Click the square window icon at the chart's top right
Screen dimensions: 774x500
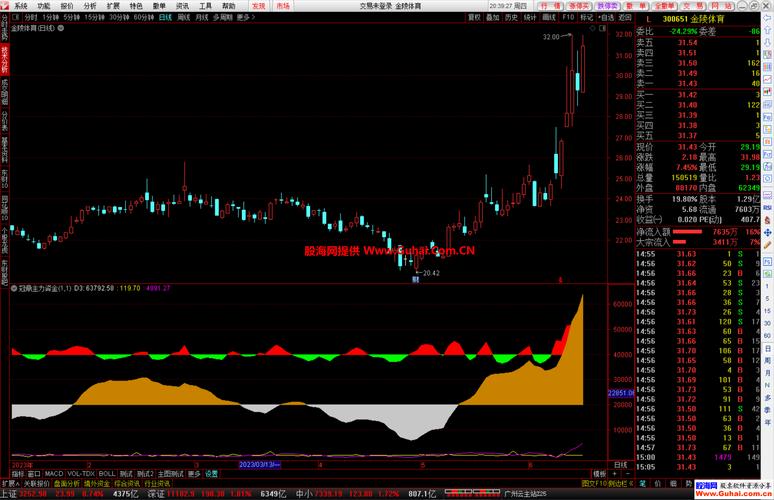pyautogui.click(x=602, y=29)
